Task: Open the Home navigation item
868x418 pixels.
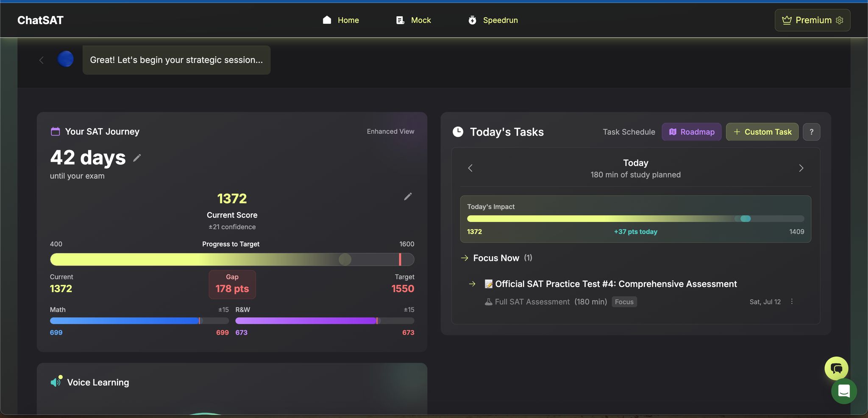Action: [x=341, y=20]
